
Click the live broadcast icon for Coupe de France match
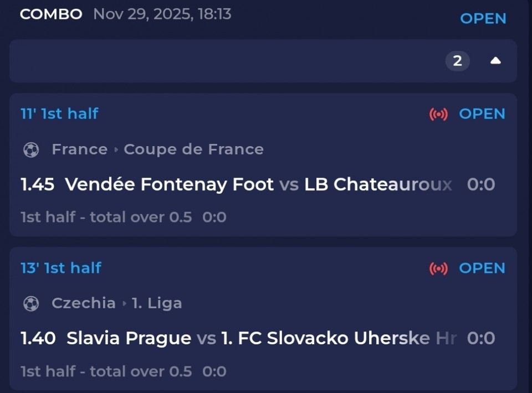point(438,114)
